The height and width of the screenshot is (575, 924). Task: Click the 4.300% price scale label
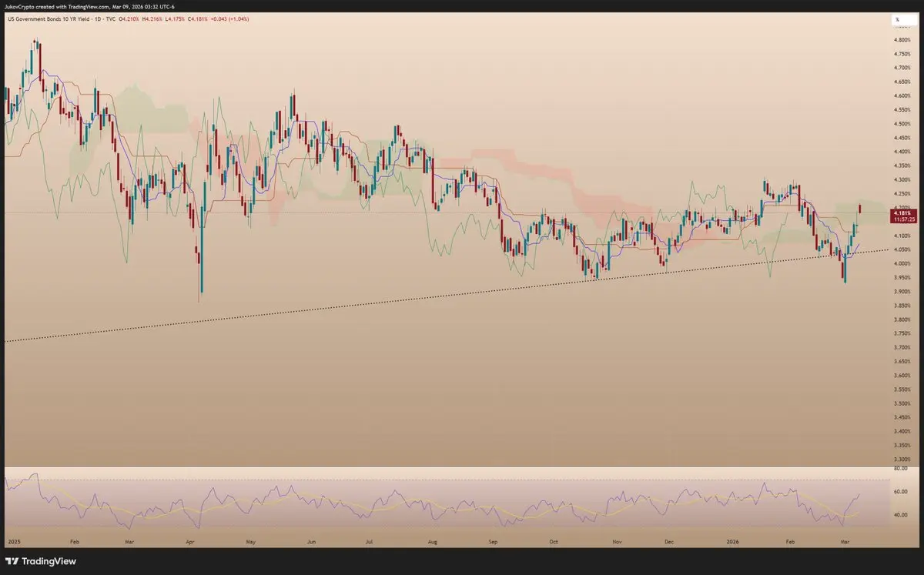903,179
